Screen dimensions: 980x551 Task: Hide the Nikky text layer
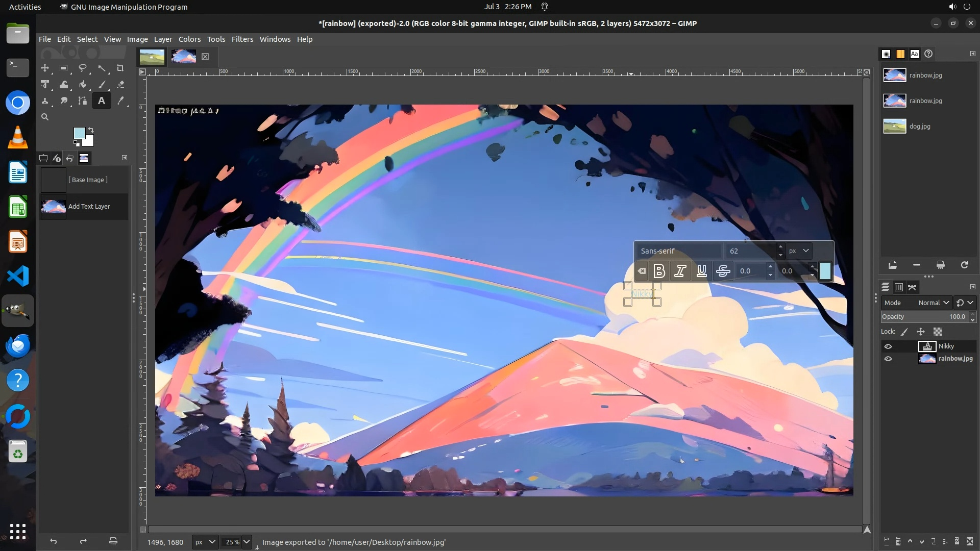888,346
